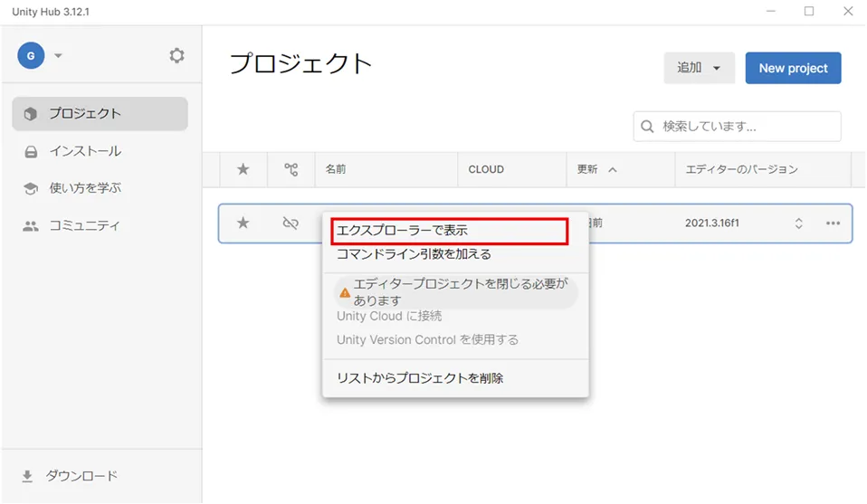The image size is (867, 504).
Task: Click the star column header icon
Action: [243, 169]
